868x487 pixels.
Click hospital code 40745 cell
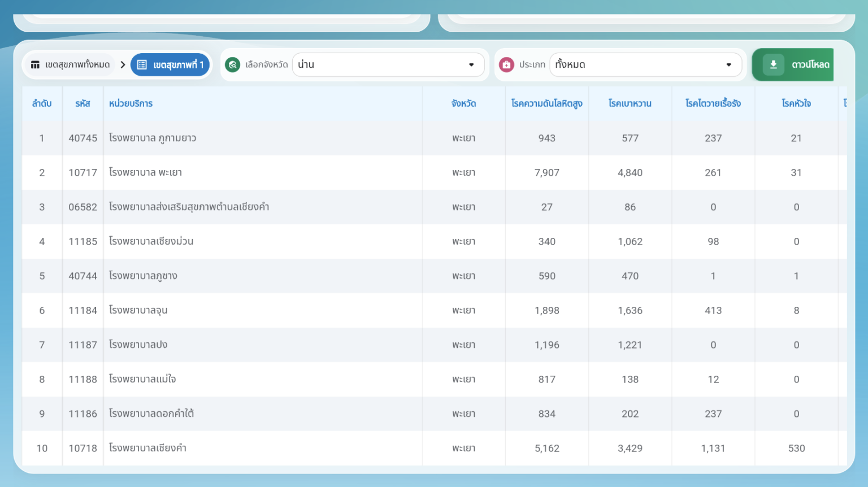coord(83,138)
